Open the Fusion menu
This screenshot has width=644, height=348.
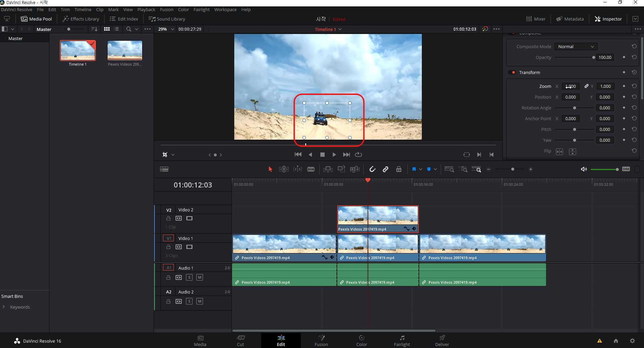[x=167, y=9]
